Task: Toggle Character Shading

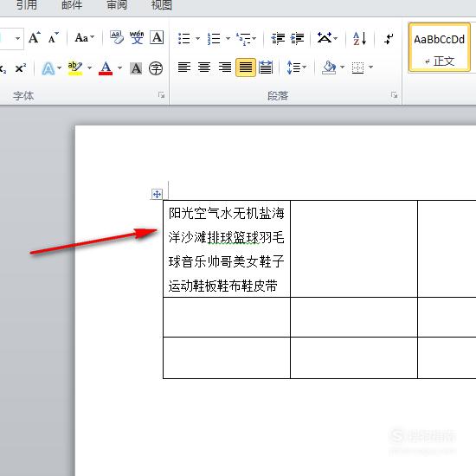Action: 136,68
